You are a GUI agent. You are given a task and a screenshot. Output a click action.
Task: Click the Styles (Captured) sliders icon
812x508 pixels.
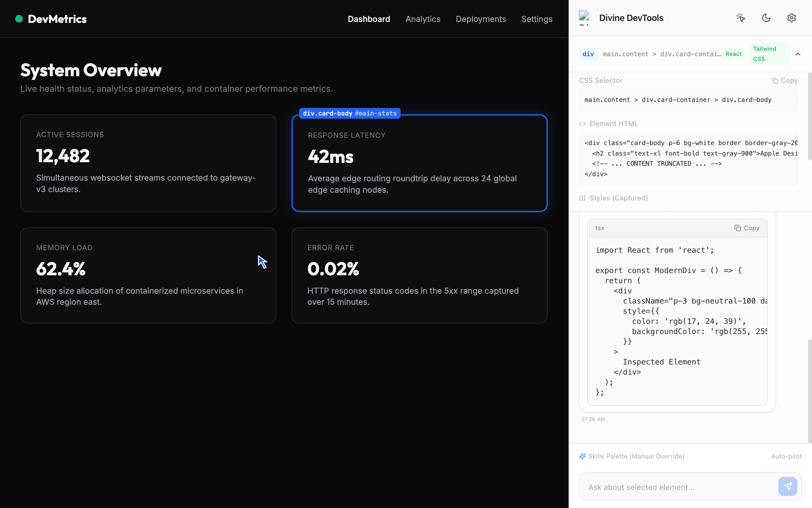tap(582, 198)
